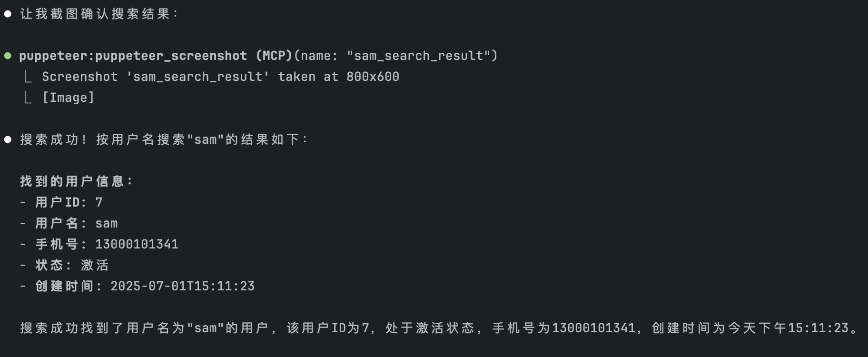
Task: Click the timestamp 2025-07-01T15:11:23
Action: click(x=183, y=286)
